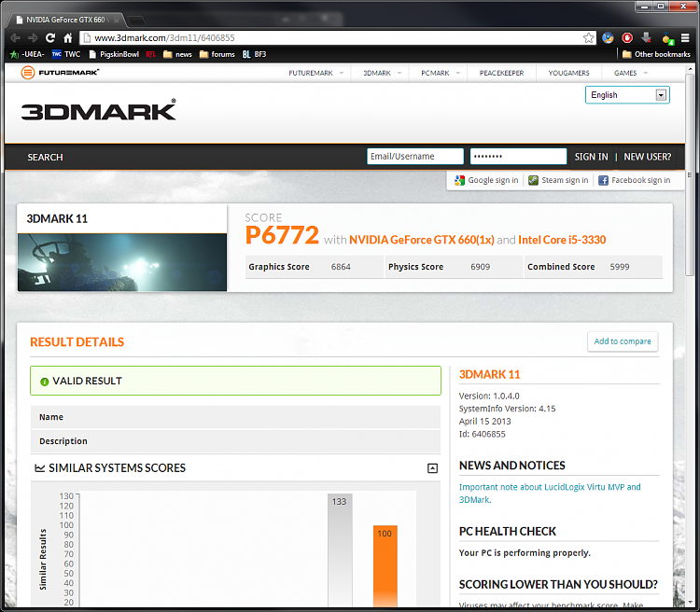This screenshot has height=612, width=700.
Task: Click the NEW USER? link
Action: (x=648, y=157)
